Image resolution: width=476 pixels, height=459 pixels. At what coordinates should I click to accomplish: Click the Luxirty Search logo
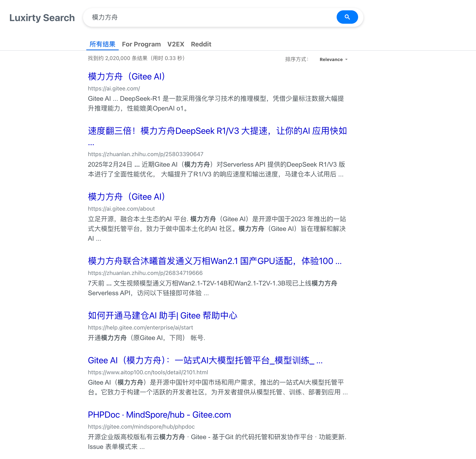tap(42, 18)
